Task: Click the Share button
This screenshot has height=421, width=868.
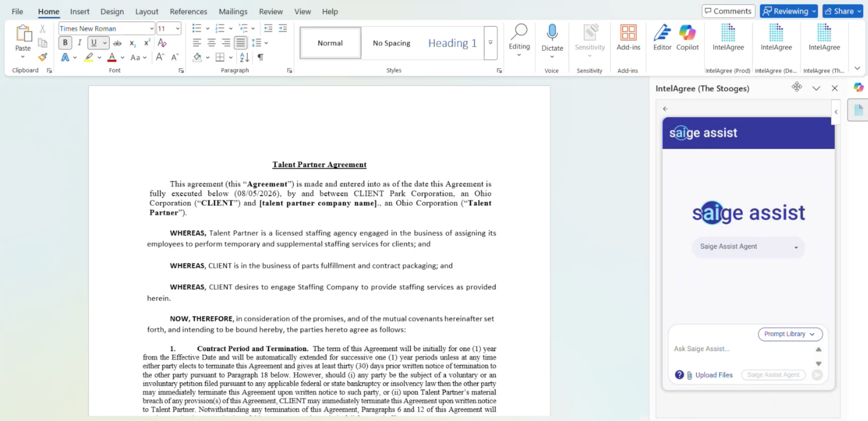Action: (843, 11)
